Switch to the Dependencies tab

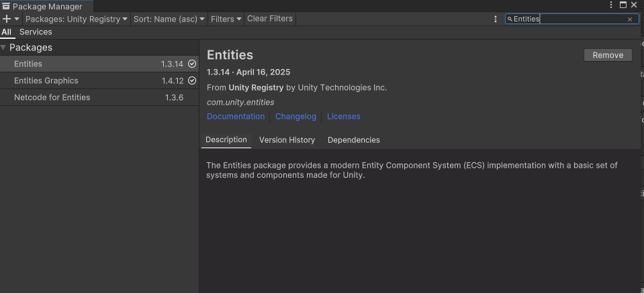tap(354, 140)
